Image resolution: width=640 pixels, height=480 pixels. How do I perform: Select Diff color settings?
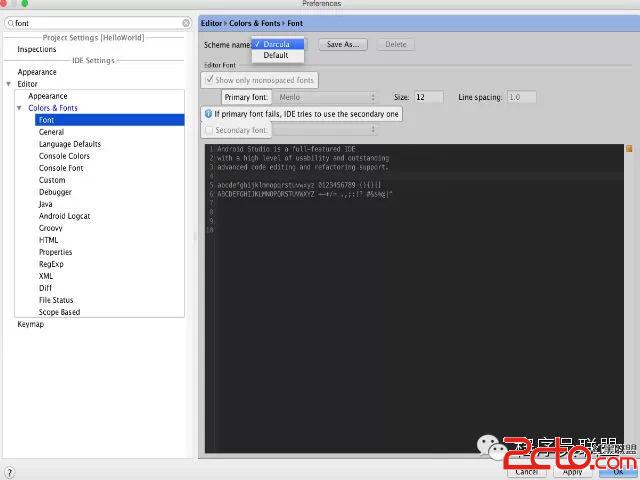(45, 288)
